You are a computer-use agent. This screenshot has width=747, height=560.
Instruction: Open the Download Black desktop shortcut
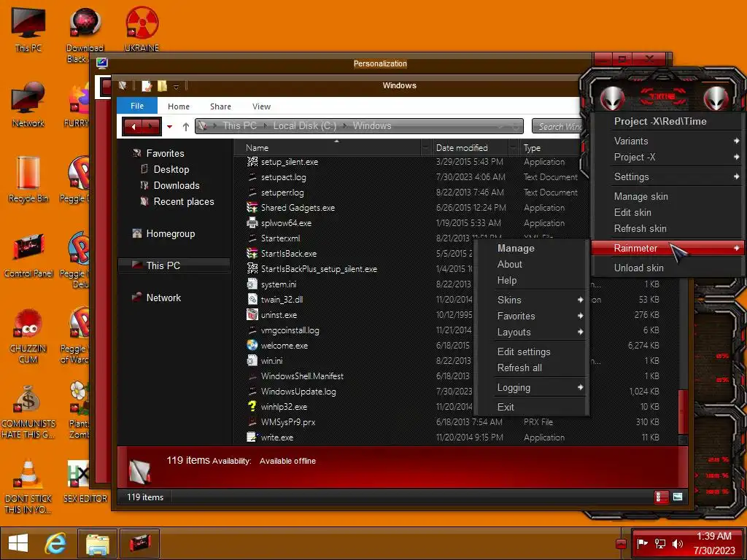[x=85, y=34]
